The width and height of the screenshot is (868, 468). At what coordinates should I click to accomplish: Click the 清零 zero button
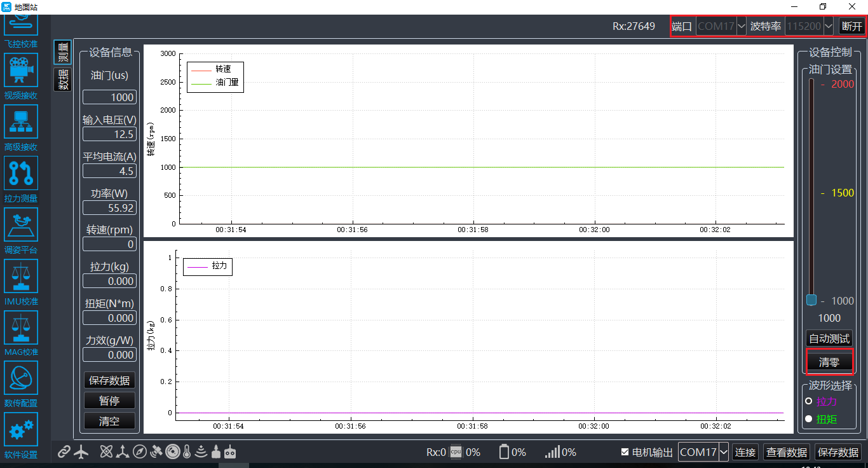pos(829,362)
